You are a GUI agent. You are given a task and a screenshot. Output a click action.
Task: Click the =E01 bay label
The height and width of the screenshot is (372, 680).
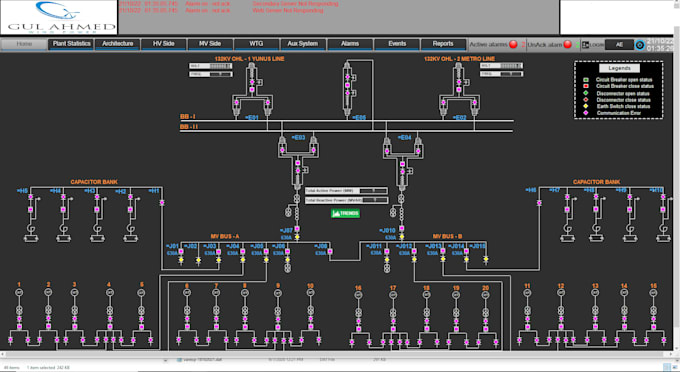(252, 117)
